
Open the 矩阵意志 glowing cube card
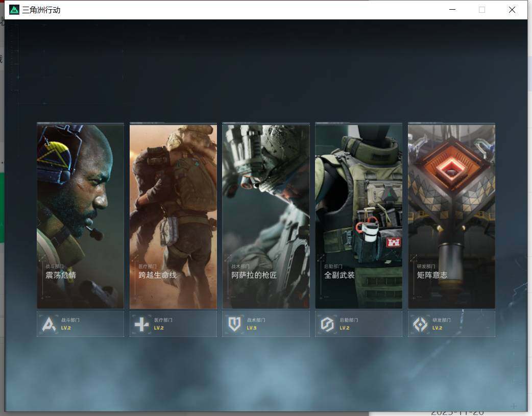452,216
